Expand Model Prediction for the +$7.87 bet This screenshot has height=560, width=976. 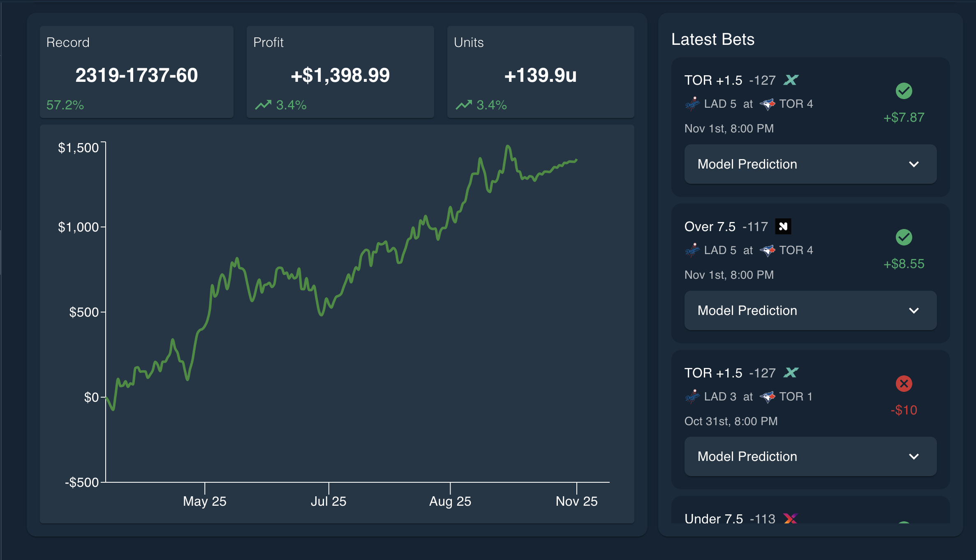pos(810,164)
